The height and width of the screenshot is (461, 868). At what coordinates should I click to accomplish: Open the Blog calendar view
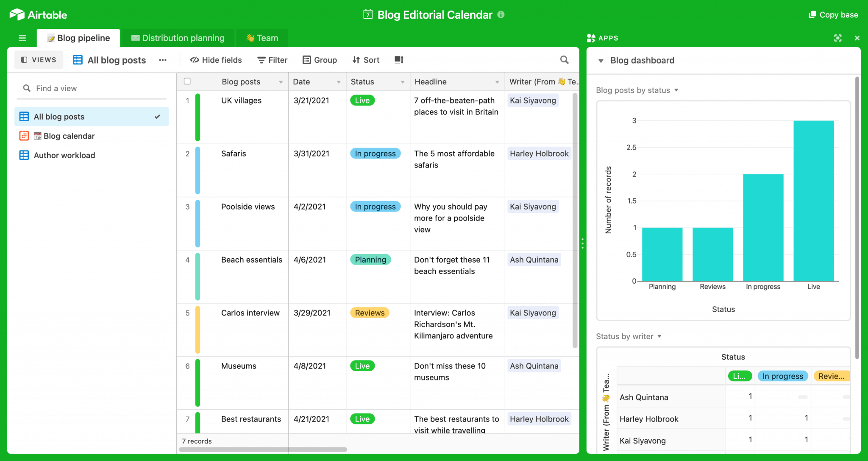(69, 136)
